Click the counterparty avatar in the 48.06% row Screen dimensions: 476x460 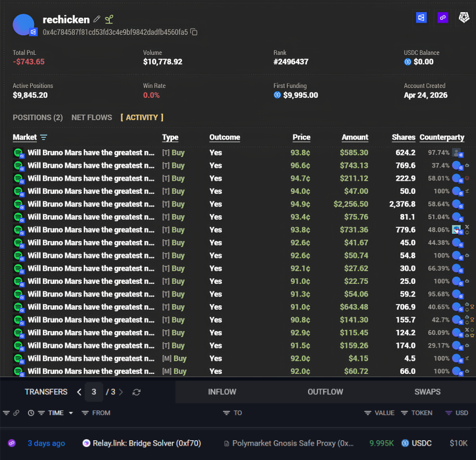click(x=457, y=229)
